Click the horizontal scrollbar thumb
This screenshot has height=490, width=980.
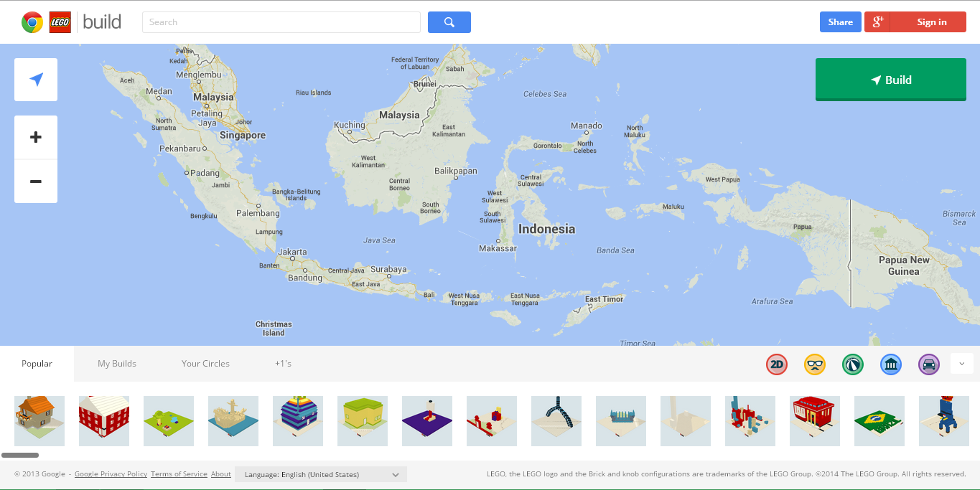(20, 455)
